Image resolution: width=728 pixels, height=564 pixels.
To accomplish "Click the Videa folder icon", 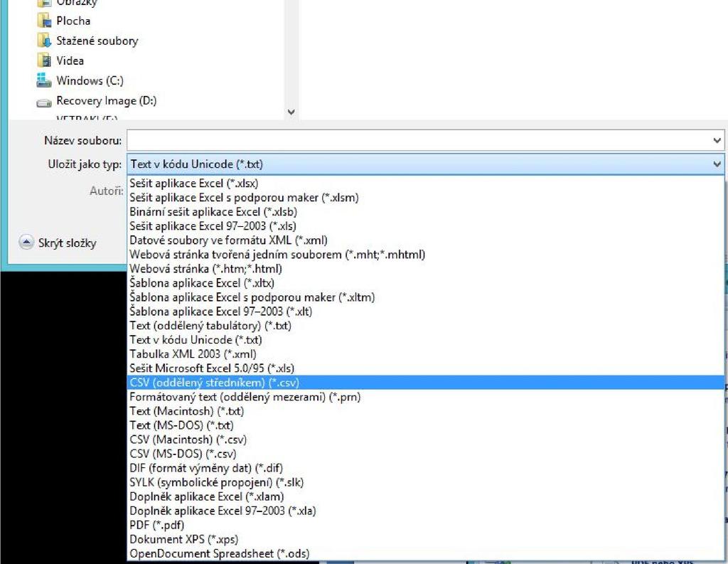I will tap(44, 60).
